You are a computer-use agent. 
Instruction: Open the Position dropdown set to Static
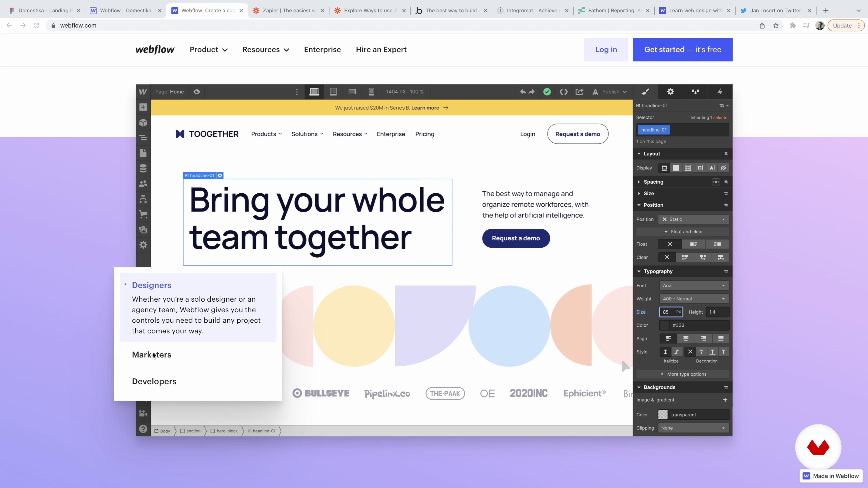point(693,219)
